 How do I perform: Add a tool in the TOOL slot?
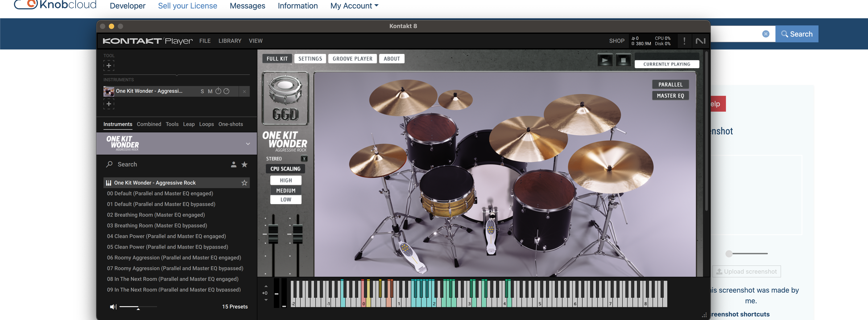point(108,65)
